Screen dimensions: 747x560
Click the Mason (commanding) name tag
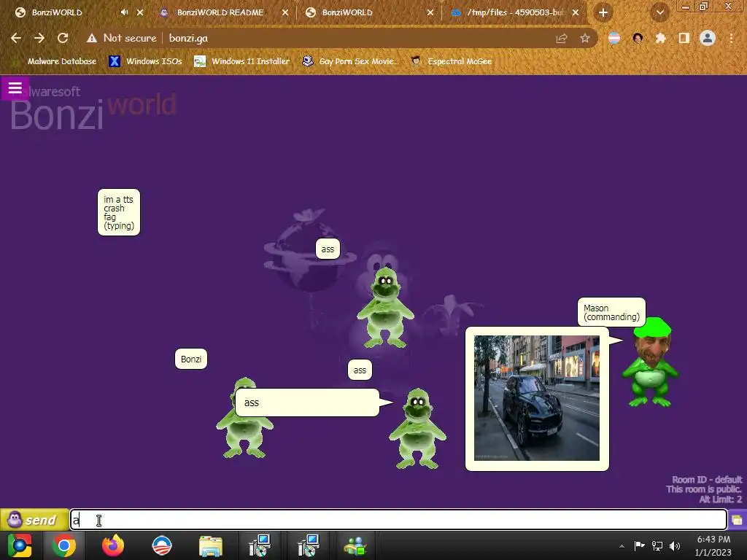tap(612, 312)
